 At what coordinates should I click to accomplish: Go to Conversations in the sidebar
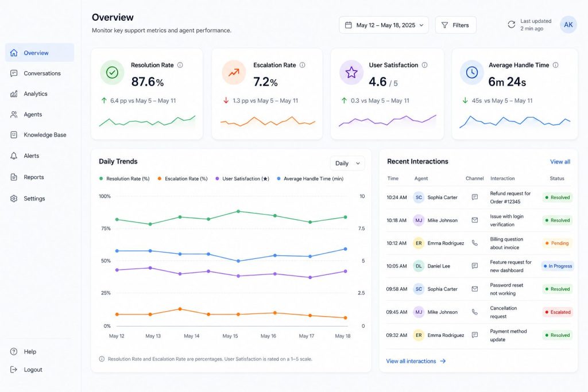(40, 73)
